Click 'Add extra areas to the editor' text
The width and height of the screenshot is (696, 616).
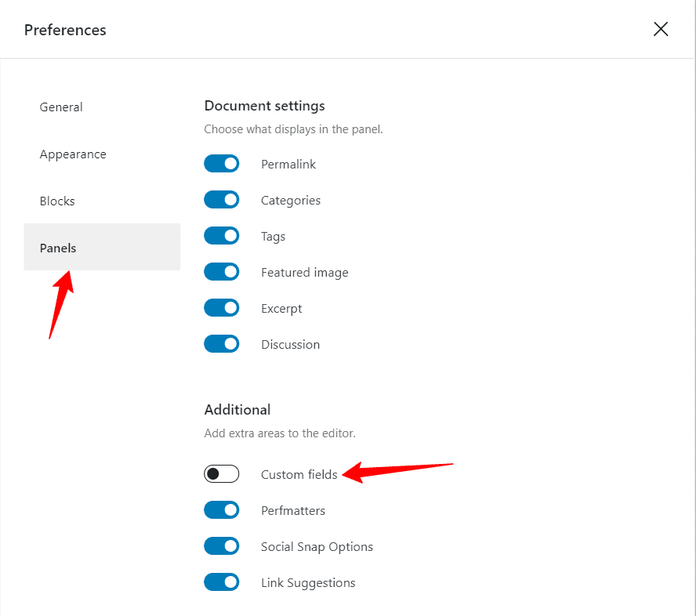(x=280, y=433)
